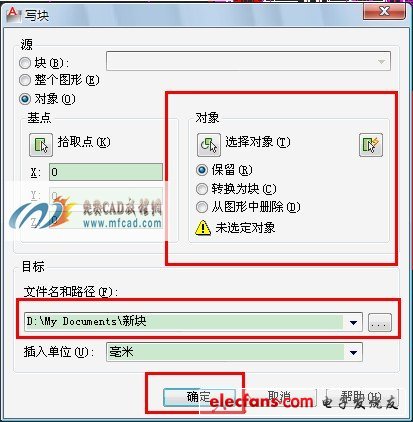Click the browse "..." button beside the file path
Viewport: 413px width, 422px height.
coord(380,322)
